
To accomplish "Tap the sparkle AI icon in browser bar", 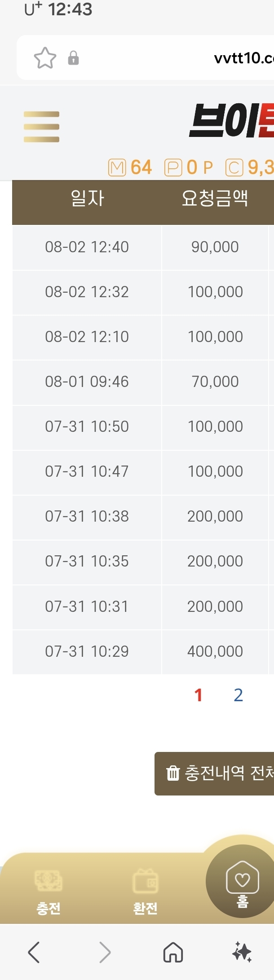I will 242,952.
